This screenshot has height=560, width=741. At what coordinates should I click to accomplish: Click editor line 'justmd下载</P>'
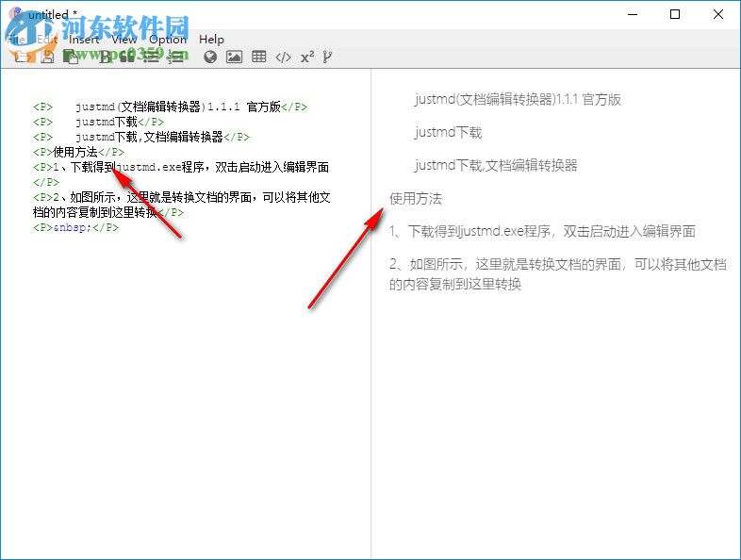tap(98, 122)
